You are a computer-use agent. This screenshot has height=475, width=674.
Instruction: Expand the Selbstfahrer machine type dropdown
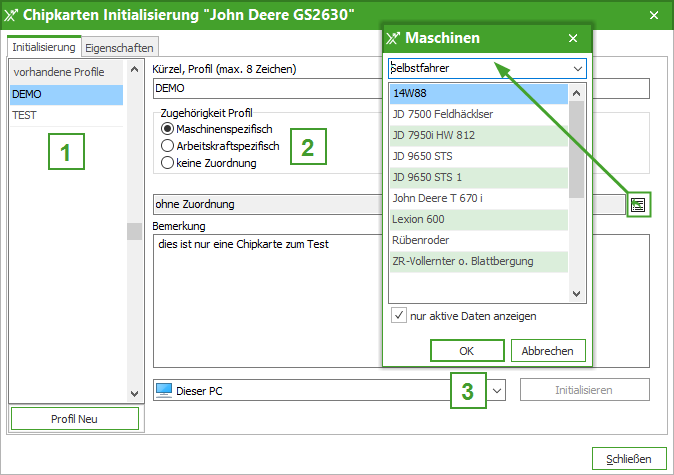tap(577, 69)
